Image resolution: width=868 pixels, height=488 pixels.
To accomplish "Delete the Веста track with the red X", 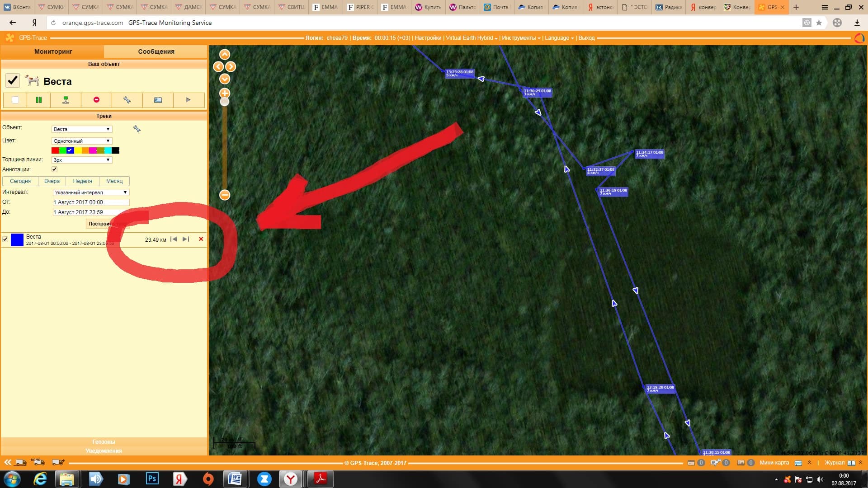I will pos(201,239).
